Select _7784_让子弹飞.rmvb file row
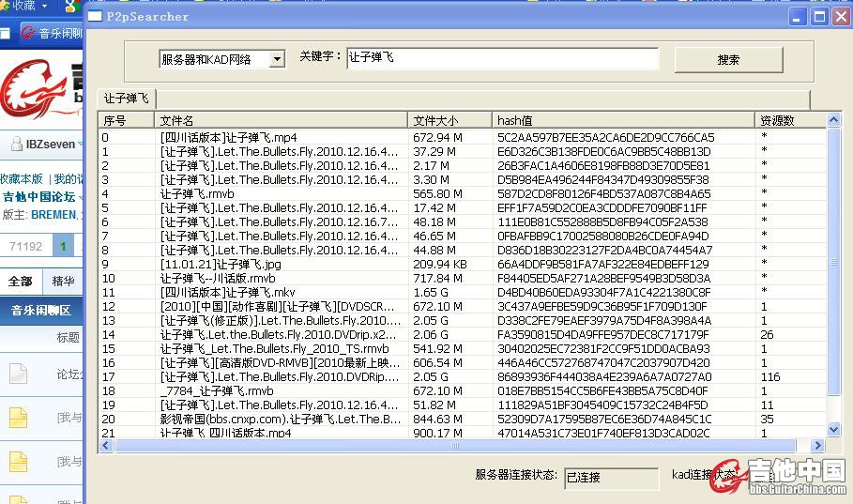The height and width of the screenshot is (504, 853). point(217,390)
